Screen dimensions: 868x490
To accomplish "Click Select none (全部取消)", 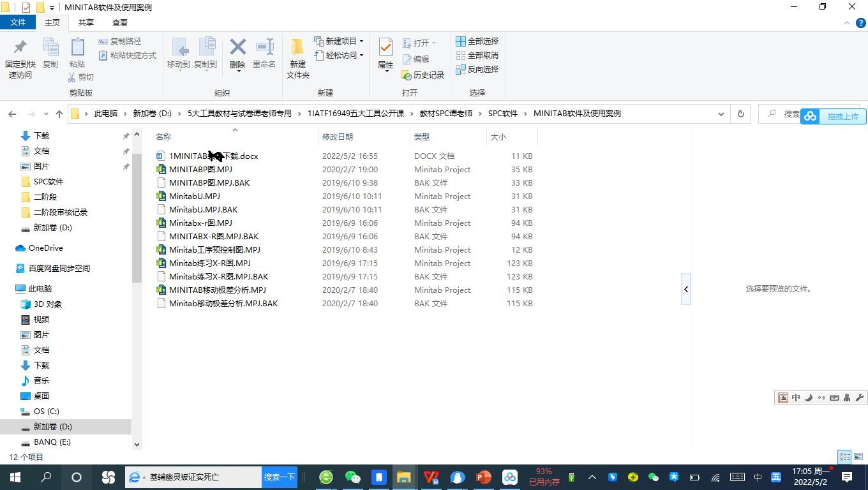I will [x=477, y=56].
